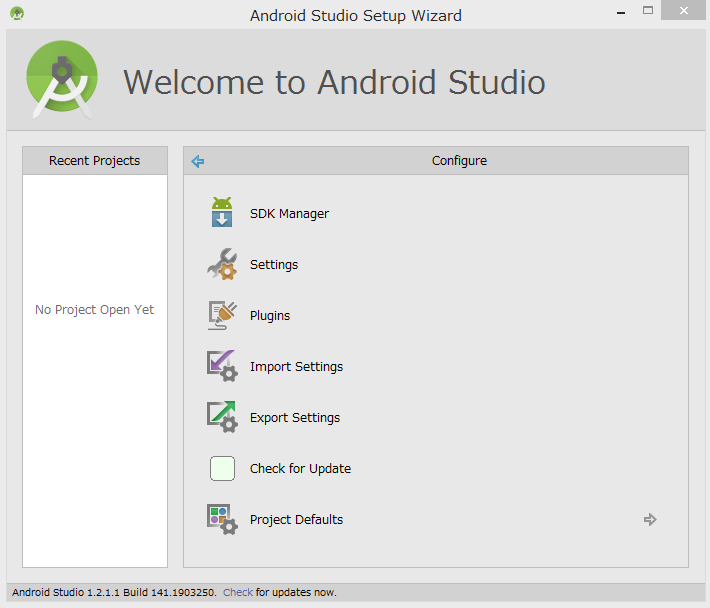Close the Android Studio Setup Wizard window
Screen dimensions: 710x608
pos(683,10)
